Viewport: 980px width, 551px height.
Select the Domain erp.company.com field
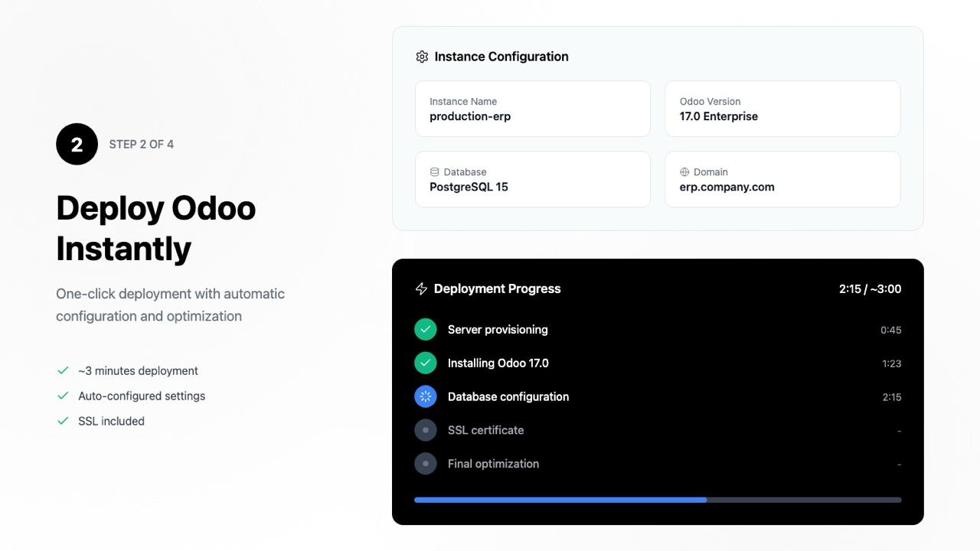(782, 179)
